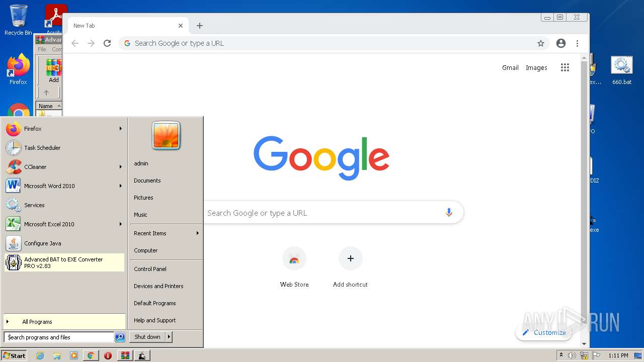Open Internet Explorer from taskbar
The width and height of the screenshot is (644, 362).
coord(40,355)
